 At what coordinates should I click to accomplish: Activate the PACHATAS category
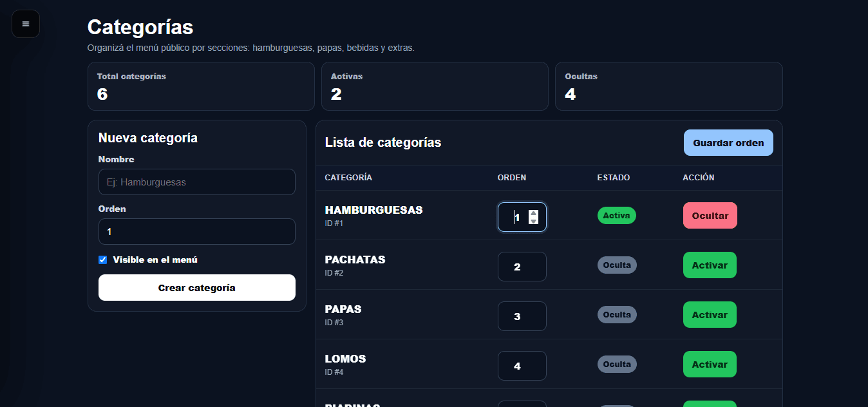click(x=710, y=265)
